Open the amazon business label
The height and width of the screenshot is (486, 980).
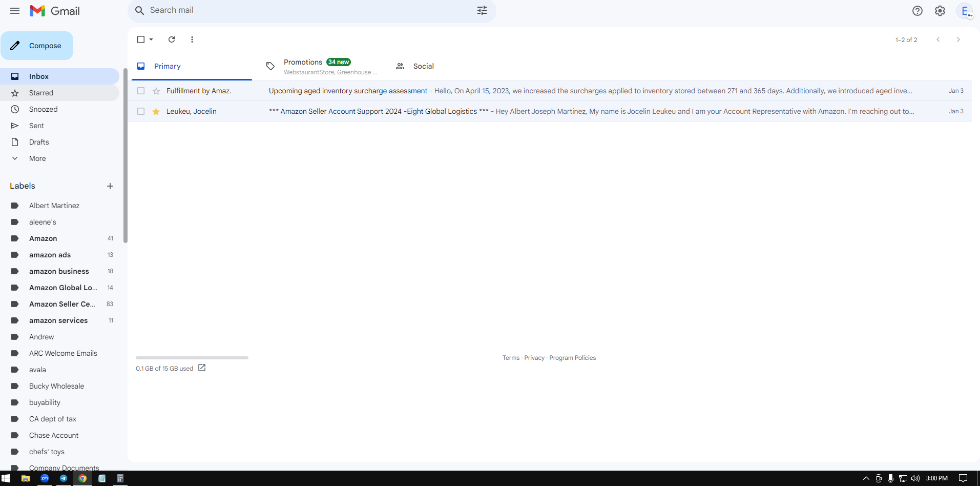[x=59, y=271]
